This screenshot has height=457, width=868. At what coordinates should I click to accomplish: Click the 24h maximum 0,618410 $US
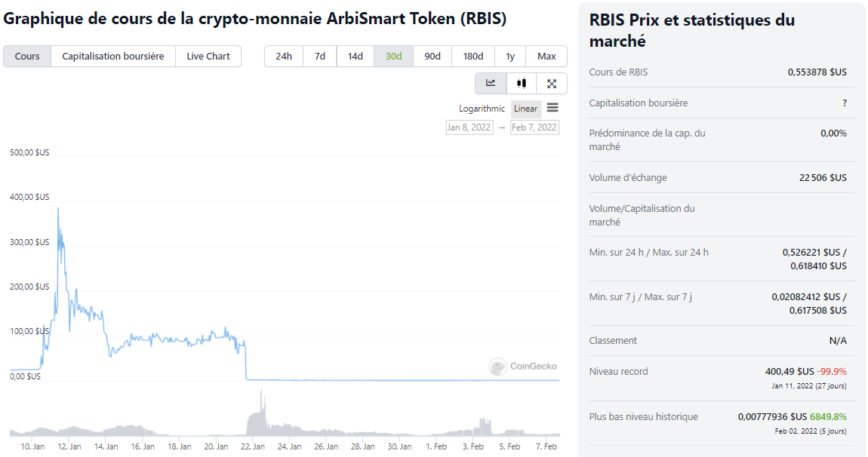818,266
